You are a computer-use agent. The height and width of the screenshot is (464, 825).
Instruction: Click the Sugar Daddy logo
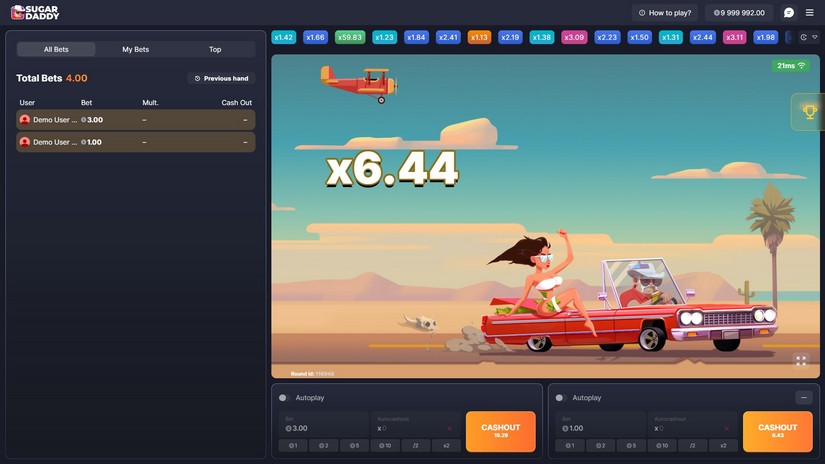click(35, 12)
